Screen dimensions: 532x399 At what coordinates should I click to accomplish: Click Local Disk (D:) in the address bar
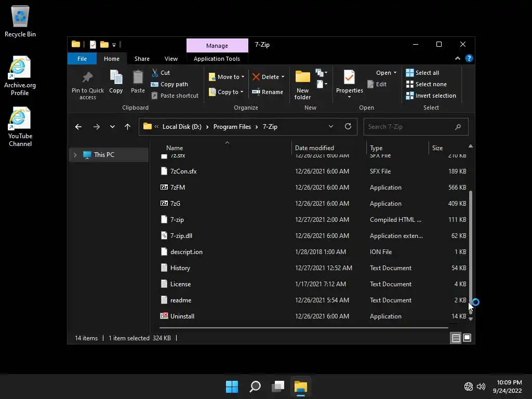[x=182, y=127]
